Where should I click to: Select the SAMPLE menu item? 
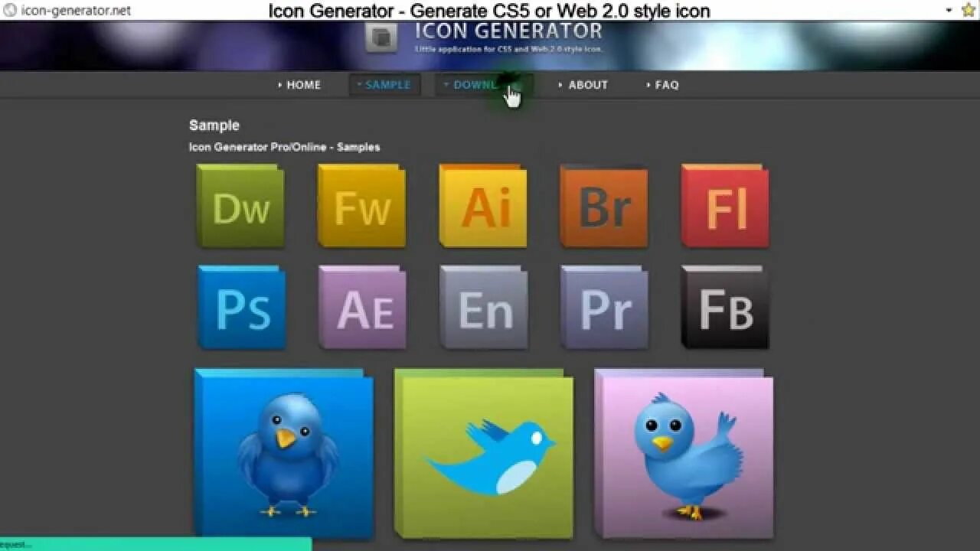(384, 85)
